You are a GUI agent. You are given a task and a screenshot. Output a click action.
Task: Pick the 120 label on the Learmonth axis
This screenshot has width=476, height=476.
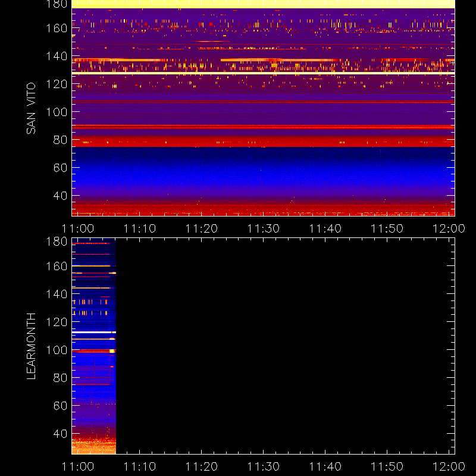pyautogui.click(x=57, y=322)
